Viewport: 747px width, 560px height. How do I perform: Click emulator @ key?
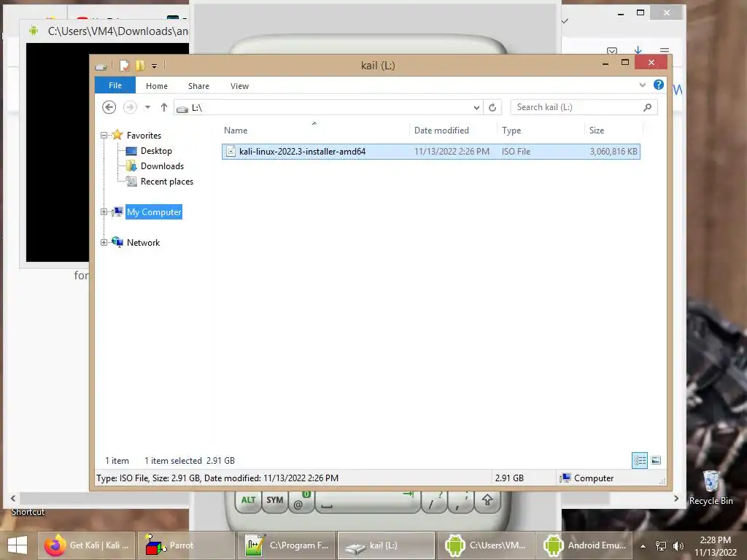click(x=301, y=502)
